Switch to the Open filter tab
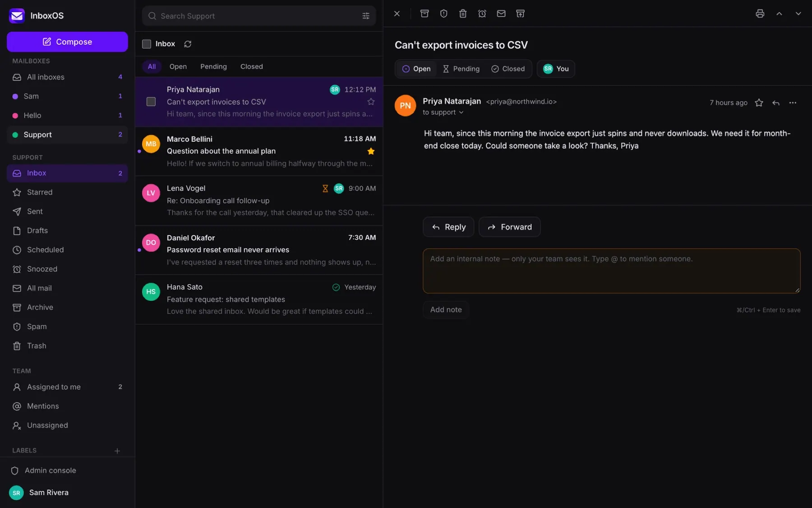Screen dimensions: 812x508 [178, 66]
